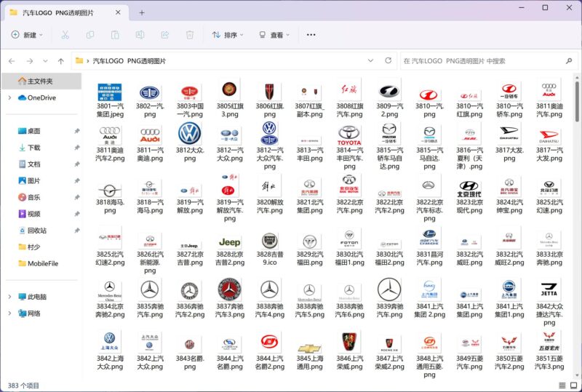Open the 排序 sort dropdown

click(x=228, y=35)
